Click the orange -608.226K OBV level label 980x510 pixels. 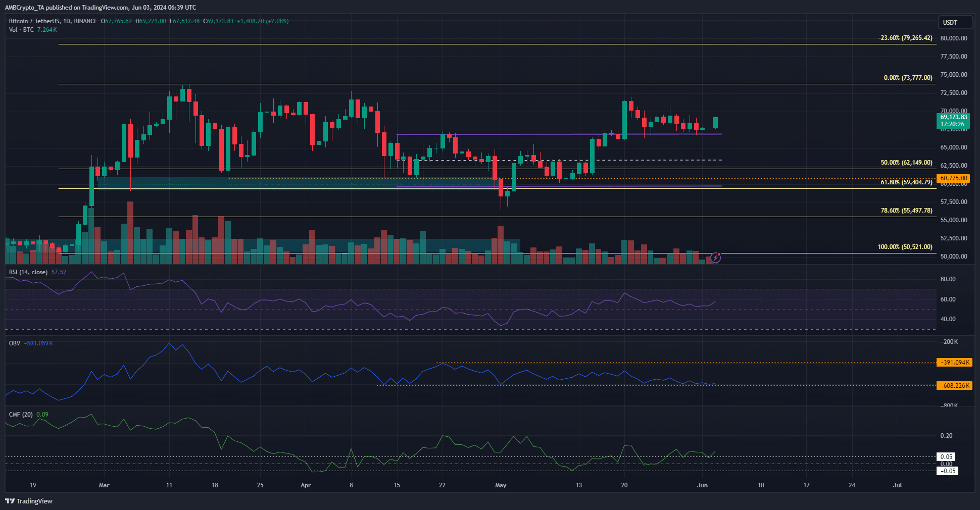click(954, 386)
